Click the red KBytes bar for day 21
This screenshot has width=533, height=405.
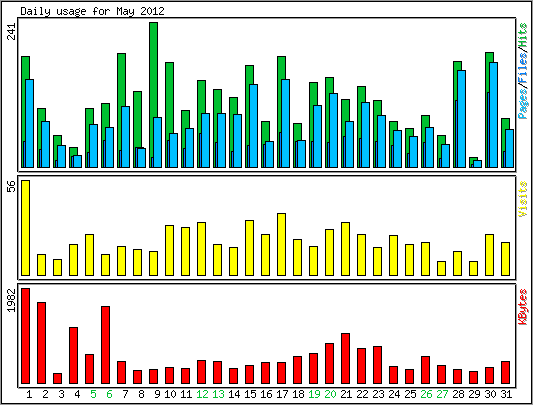pos(345,358)
